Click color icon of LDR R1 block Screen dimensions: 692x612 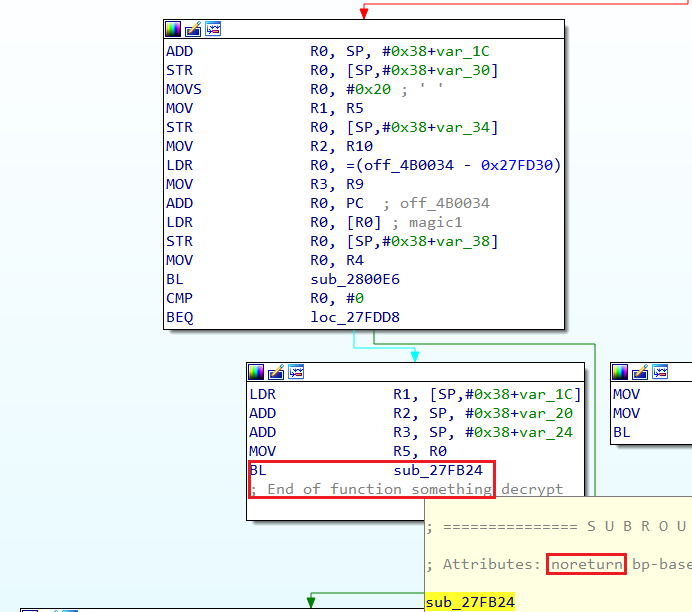point(256,372)
